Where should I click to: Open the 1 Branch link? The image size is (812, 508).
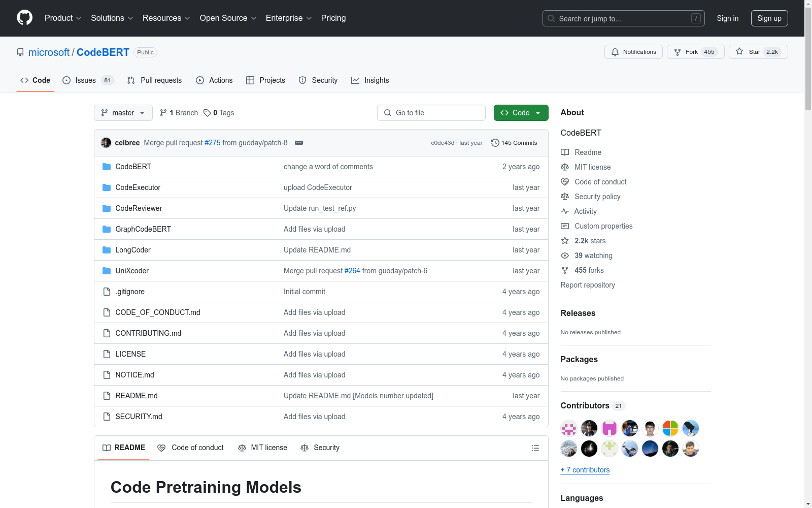pos(179,113)
